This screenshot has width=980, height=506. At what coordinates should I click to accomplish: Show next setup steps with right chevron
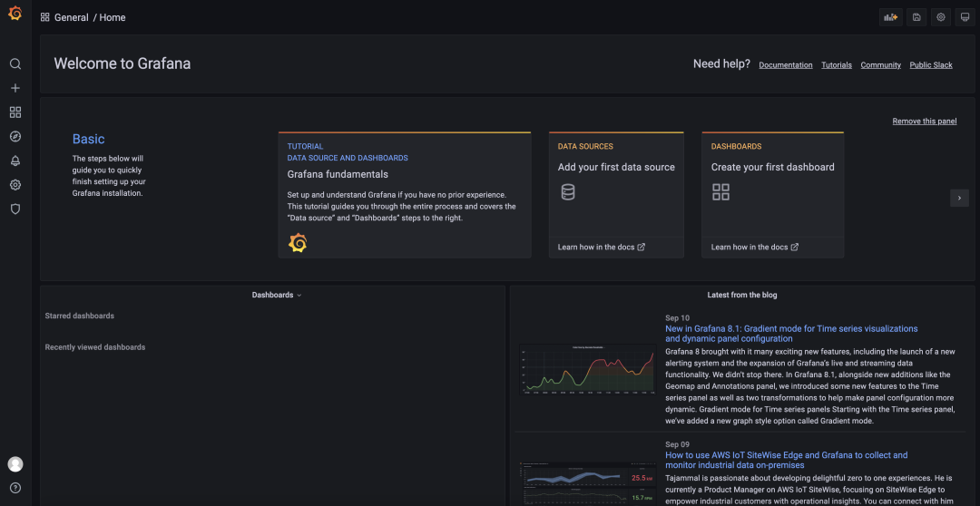(x=959, y=198)
